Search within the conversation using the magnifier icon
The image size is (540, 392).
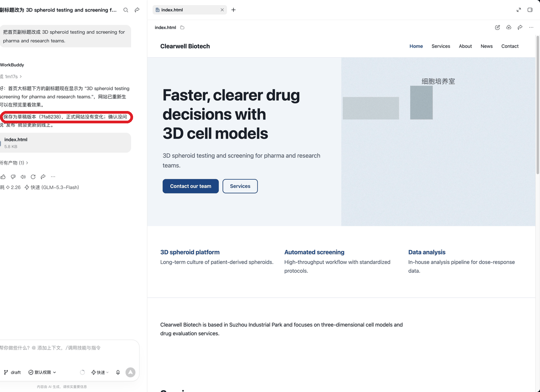tap(126, 10)
